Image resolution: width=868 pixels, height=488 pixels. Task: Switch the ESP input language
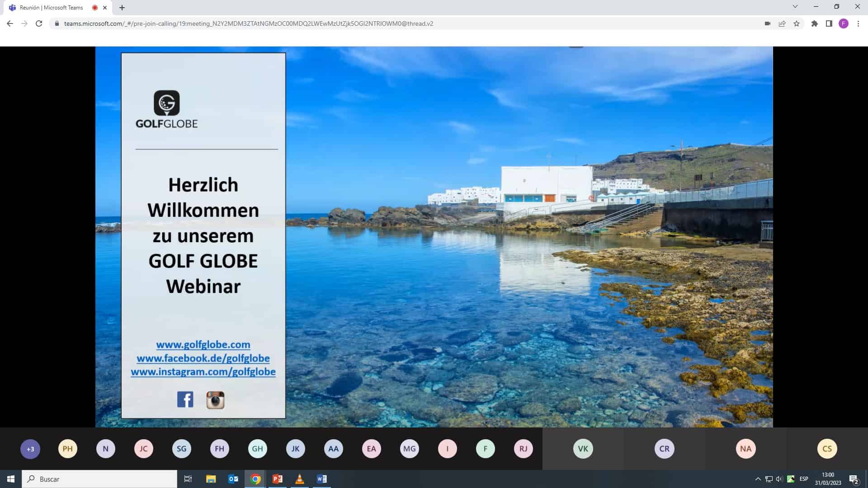(x=804, y=479)
